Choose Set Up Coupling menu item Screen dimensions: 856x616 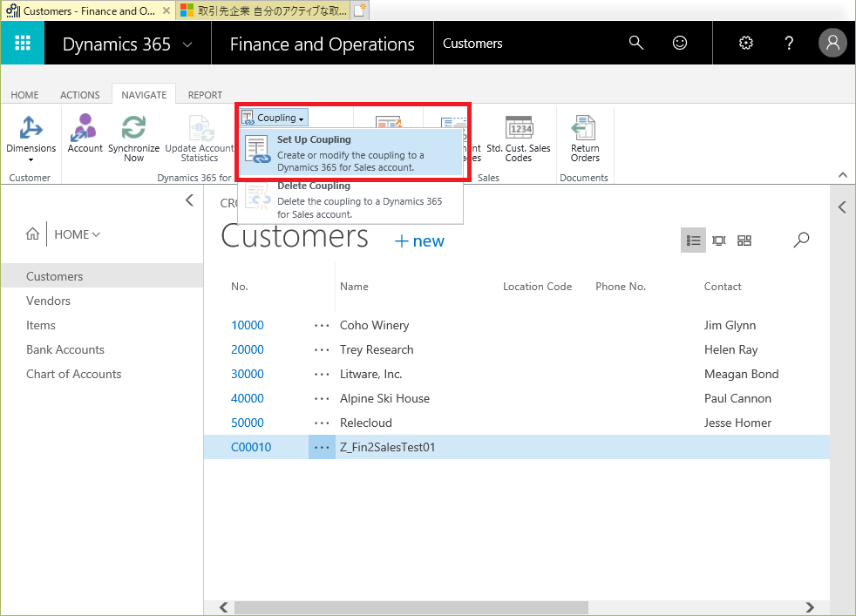(x=350, y=152)
